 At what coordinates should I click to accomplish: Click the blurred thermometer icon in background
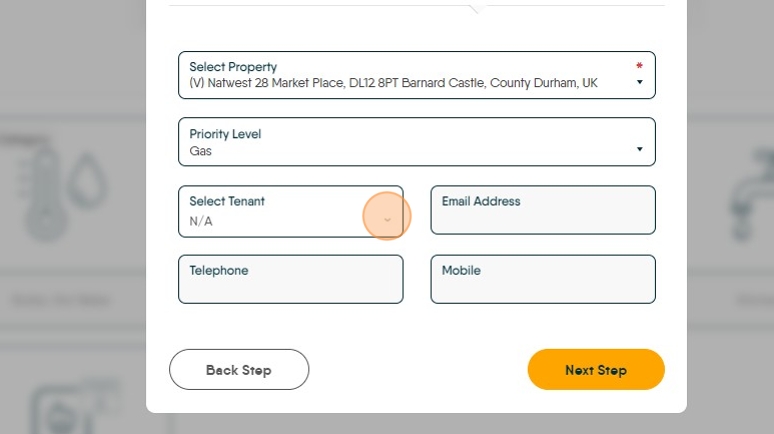[44, 195]
